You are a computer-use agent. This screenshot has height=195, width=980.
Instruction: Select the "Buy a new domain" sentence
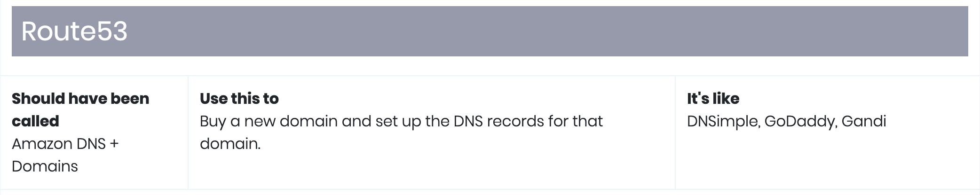coord(401,133)
